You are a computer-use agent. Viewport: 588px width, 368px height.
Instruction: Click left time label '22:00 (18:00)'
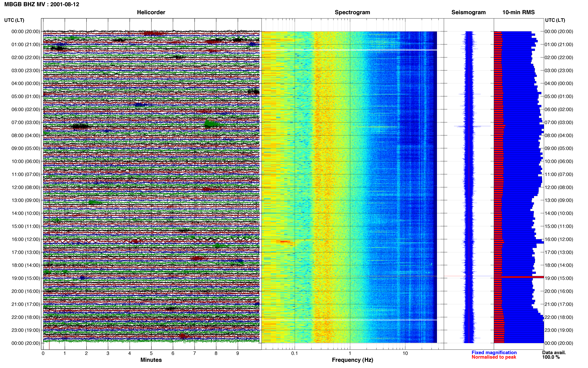point(26,317)
